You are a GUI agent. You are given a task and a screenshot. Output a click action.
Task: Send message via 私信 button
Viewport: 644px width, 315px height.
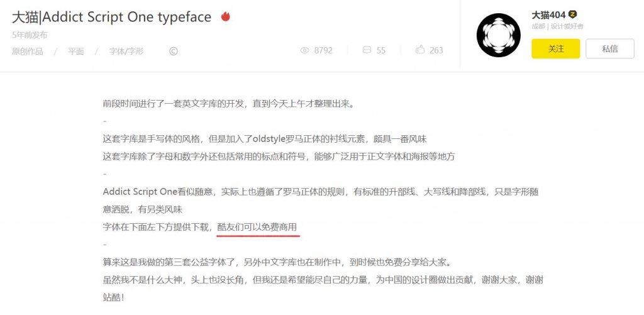610,48
